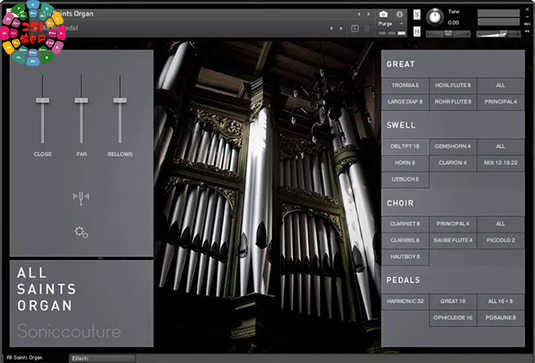Select previous instrument arrow in top row
The image size is (535, 363).
point(359,14)
